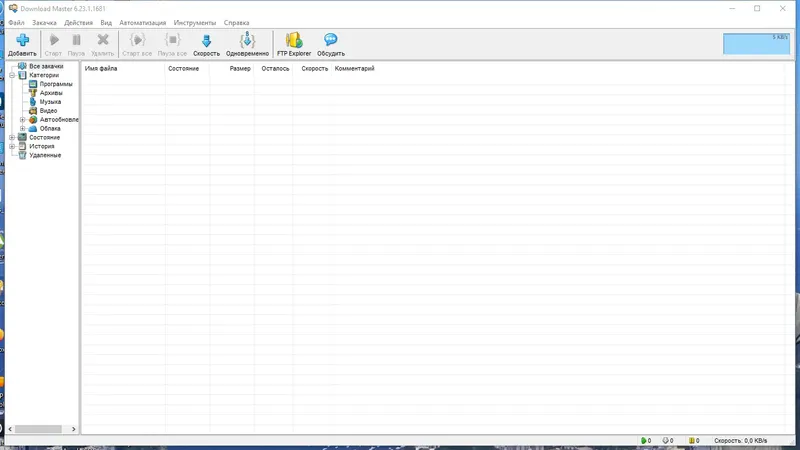Close the Download Master window
Viewport: 800px width, 450px height.
[782, 9]
